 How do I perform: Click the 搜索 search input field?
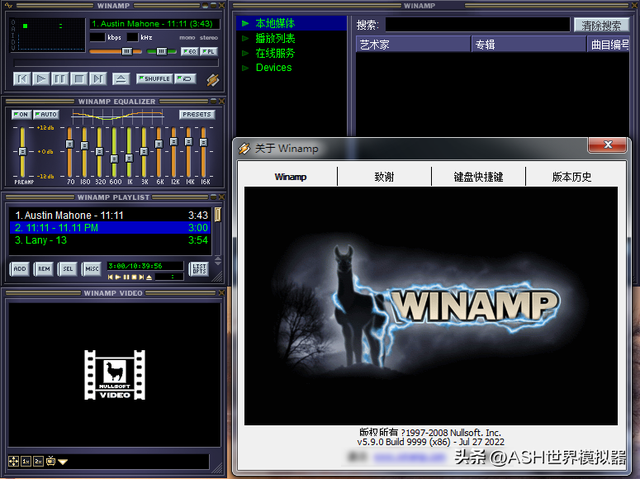(477, 24)
